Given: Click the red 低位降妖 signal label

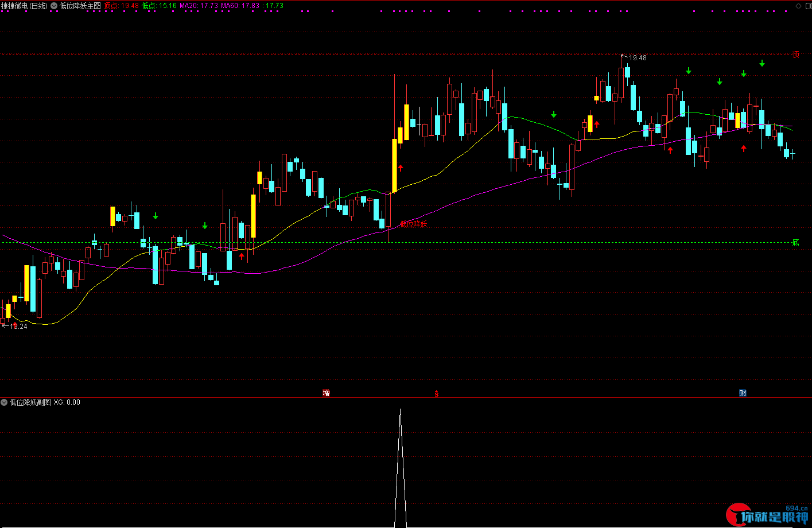Looking at the screenshot, I should (x=414, y=224).
